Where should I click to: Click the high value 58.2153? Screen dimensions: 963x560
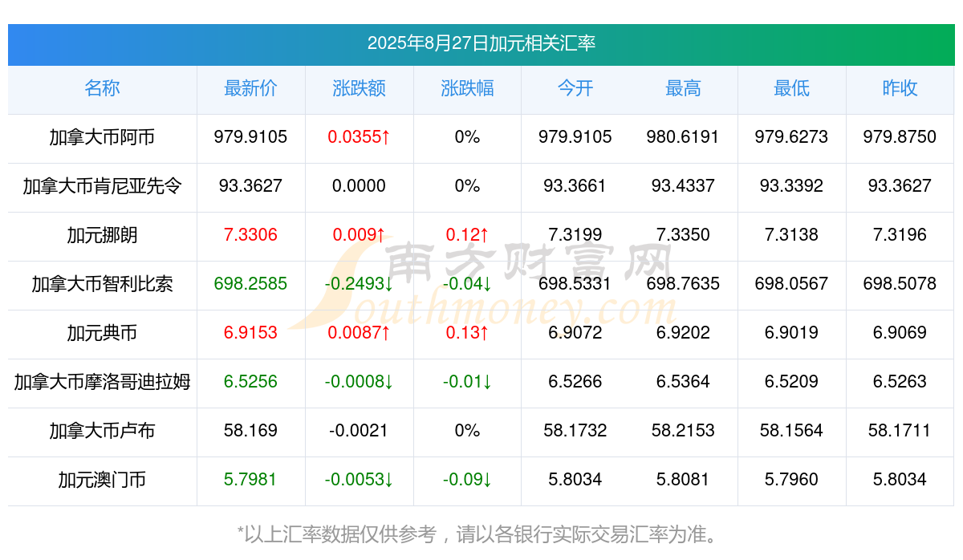point(683,431)
